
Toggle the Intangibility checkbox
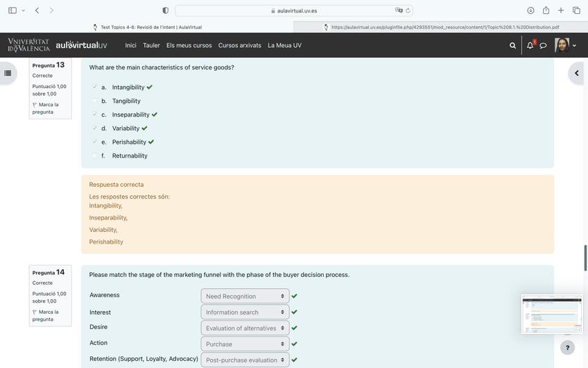95,87
